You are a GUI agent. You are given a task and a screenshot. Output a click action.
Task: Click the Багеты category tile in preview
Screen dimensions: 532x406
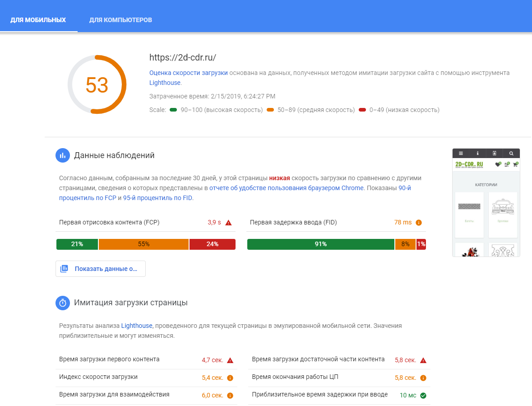[469, 215]
